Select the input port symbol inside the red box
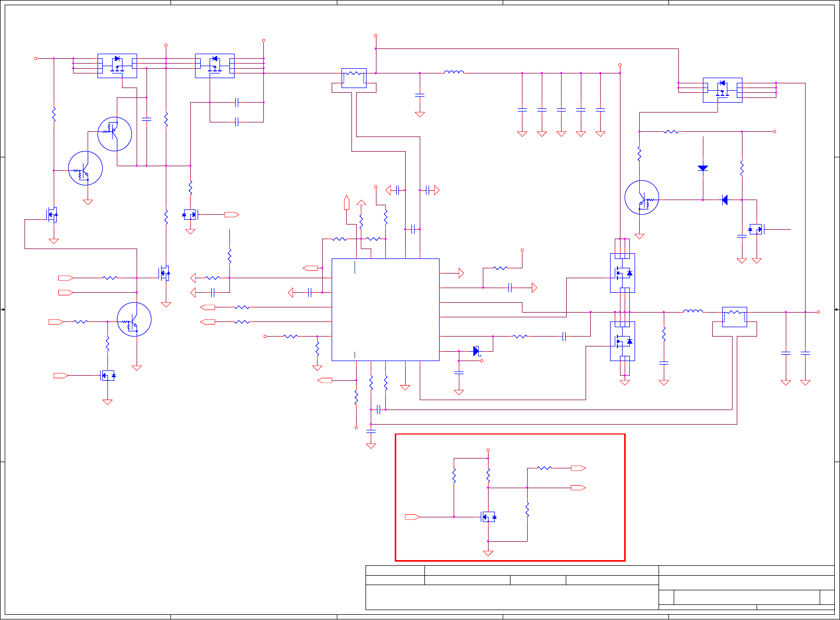The image size is (840, 620). pos(412,517)
